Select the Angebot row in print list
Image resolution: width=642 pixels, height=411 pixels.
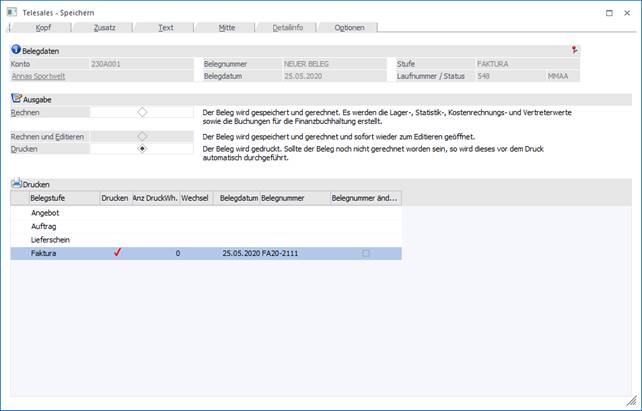point(45,212)
